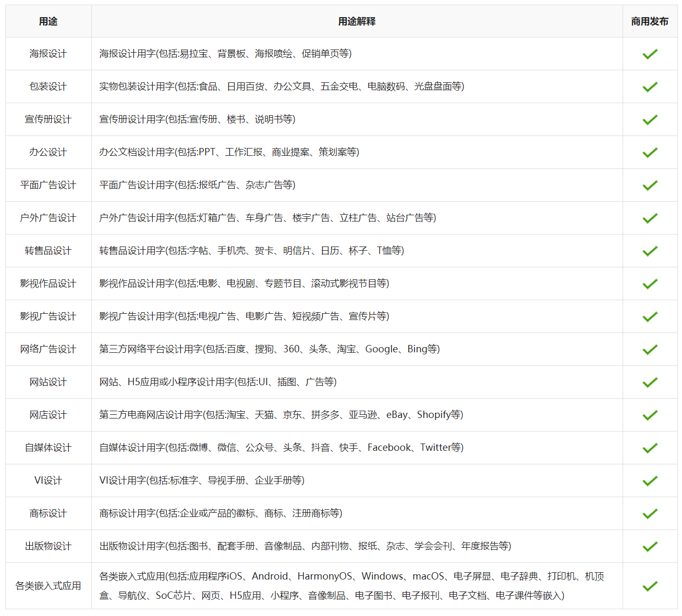Click the green checkmark in the 出版物设计 row
This screenshot has height=616, width=682.
click(650, 547)
